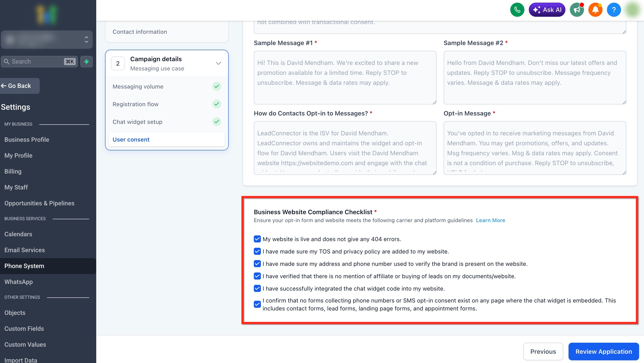Uncheck 'My website is live' checkbox

click(257, 239)
